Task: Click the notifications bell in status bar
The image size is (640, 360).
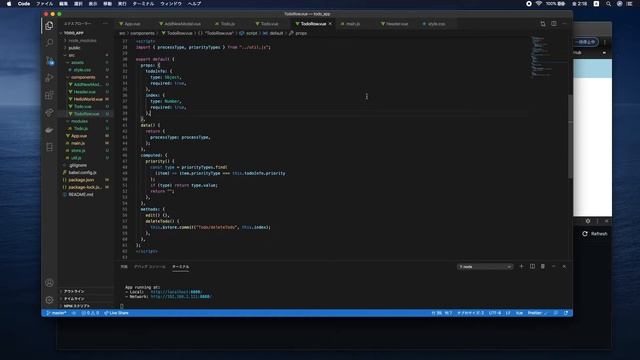Action: coord(566,313)
